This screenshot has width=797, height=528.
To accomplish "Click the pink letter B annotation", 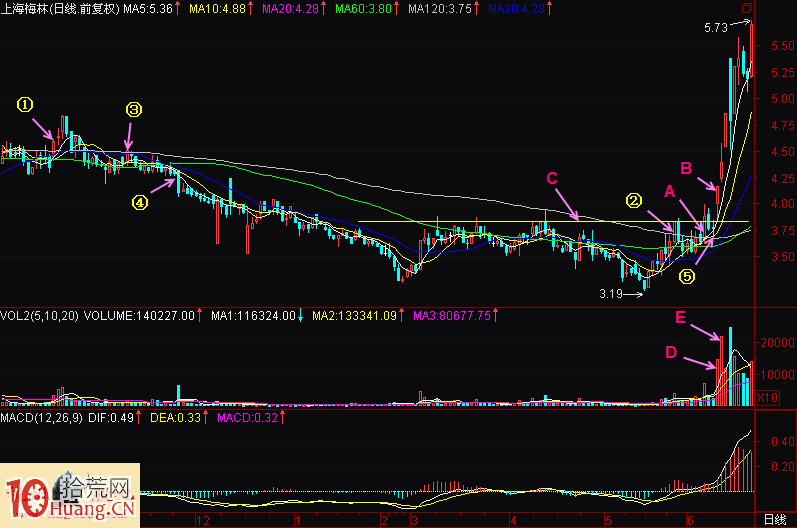I will point(686,167).
